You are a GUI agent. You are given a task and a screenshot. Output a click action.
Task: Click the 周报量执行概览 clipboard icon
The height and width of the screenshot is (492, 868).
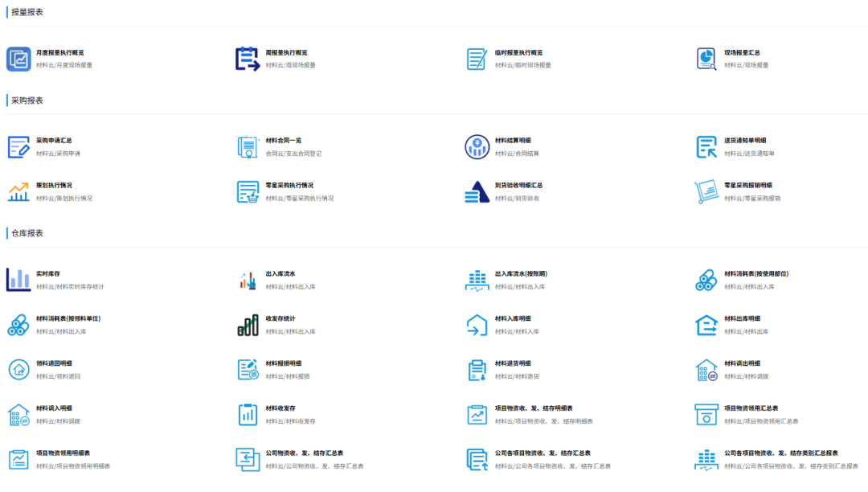tap(248, 59)
